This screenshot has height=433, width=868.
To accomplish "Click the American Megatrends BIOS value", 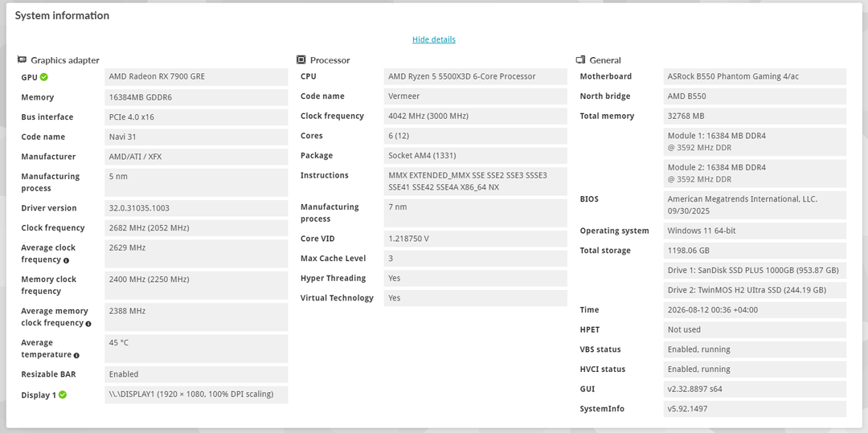I will pos(755,205).
